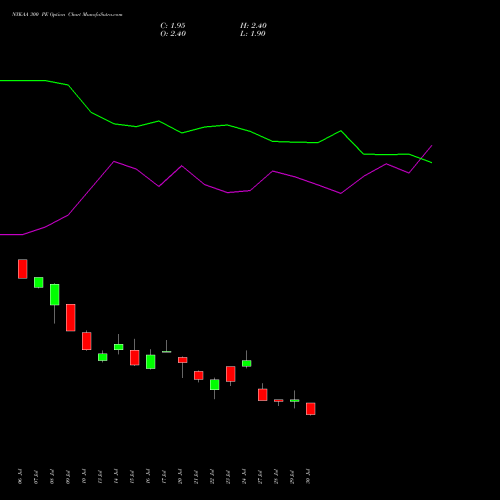Click the '24 Jul' date axis label
The width and height of the screenshot is (500, 500).
click(x=244, y=477)
